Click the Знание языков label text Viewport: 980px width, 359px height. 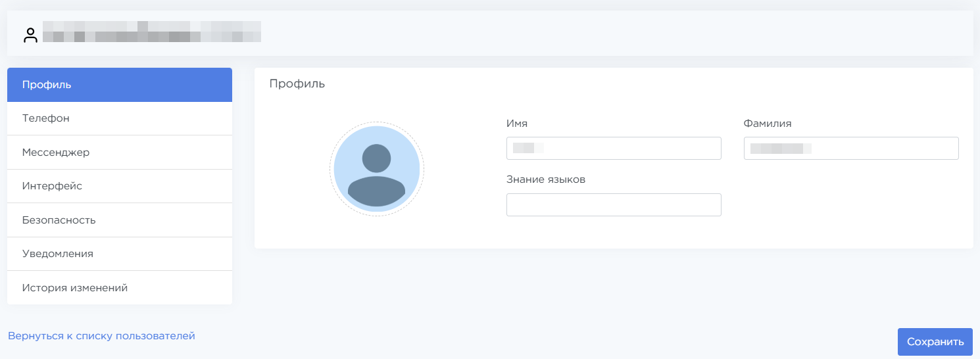(545, 179)
